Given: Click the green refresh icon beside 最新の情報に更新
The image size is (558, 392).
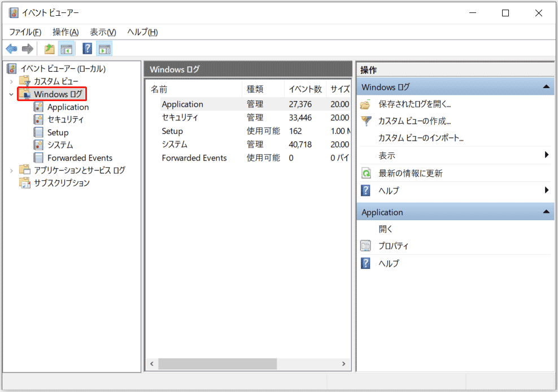Looking at the screenshot, I should 366,173.
